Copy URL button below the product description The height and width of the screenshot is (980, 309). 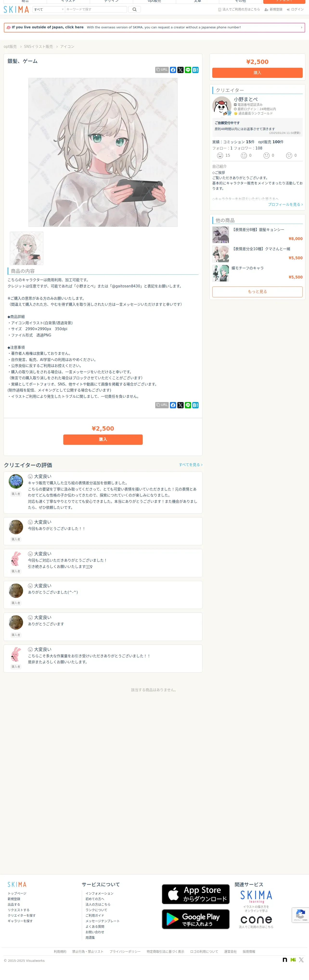click(162, 405)
